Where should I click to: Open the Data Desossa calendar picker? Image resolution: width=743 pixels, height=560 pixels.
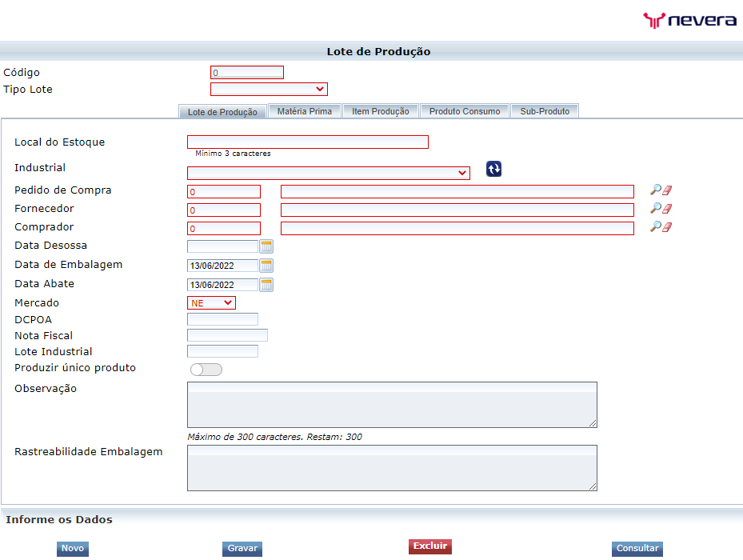[266, 246]
